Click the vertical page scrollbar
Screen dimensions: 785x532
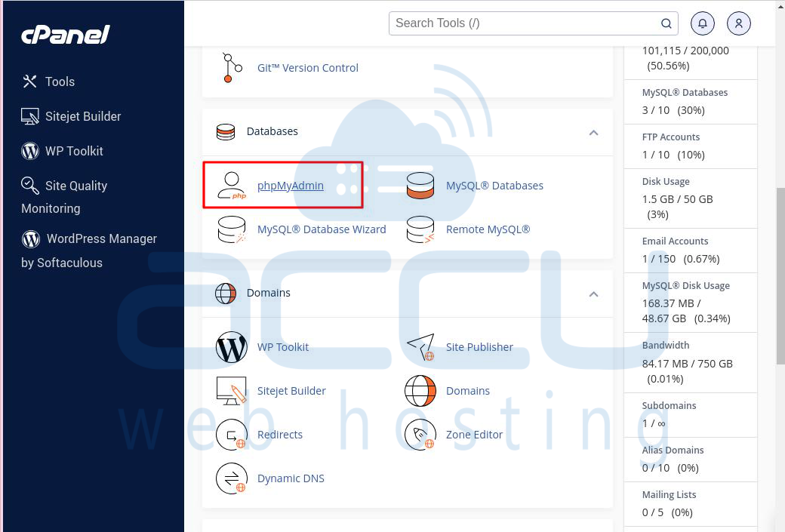(x=780, y=275)
